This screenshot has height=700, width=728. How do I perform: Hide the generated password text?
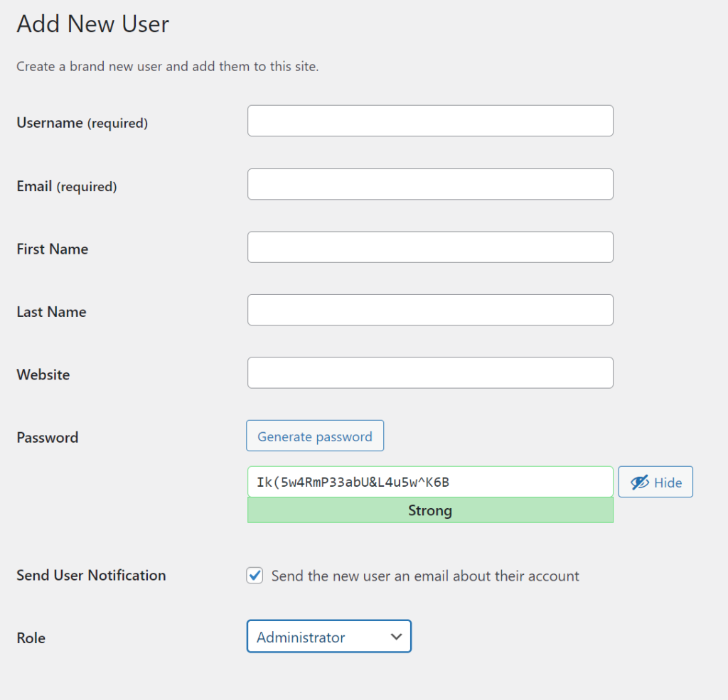pos(655,483)
